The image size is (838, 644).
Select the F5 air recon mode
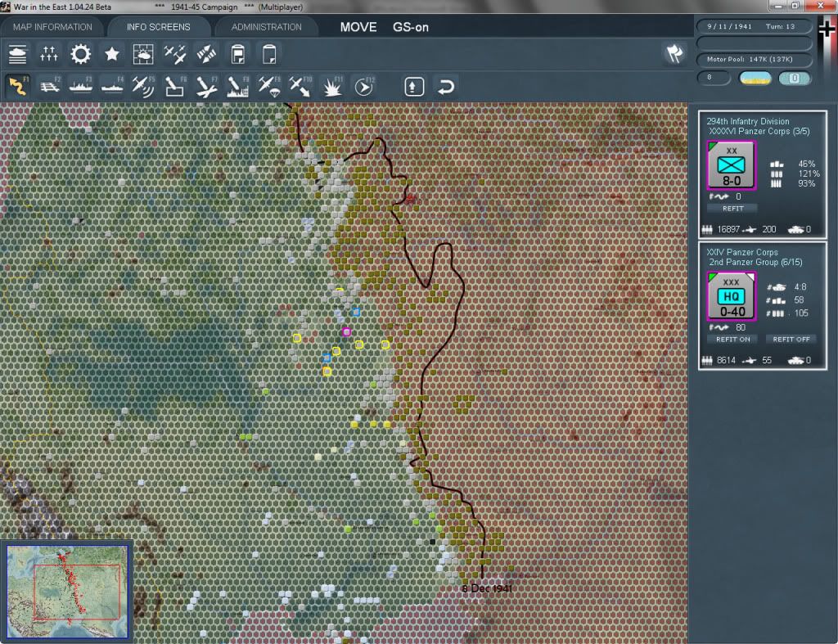[x=143, y=87]
